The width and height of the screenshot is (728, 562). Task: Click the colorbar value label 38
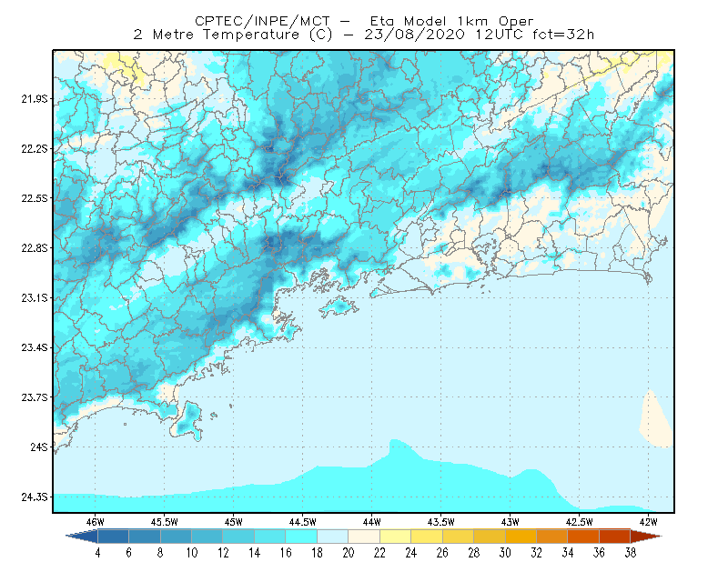(630, 553)
